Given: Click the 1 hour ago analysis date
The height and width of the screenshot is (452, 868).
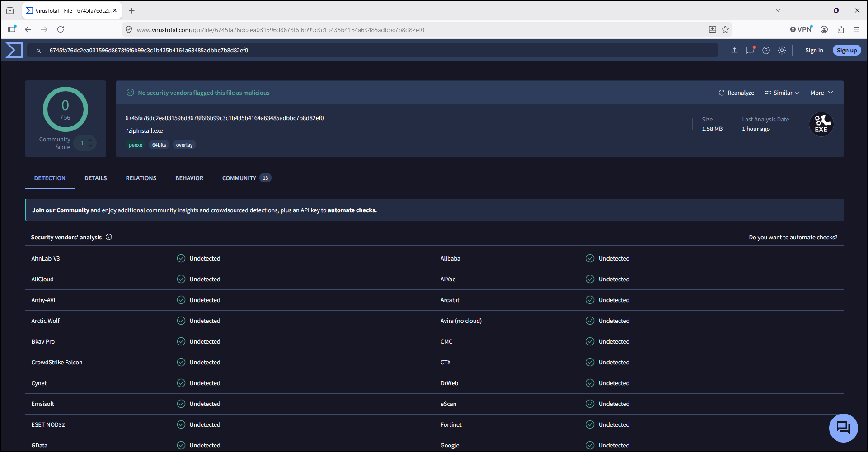Looking at the screenshot, I should [755, 129].
